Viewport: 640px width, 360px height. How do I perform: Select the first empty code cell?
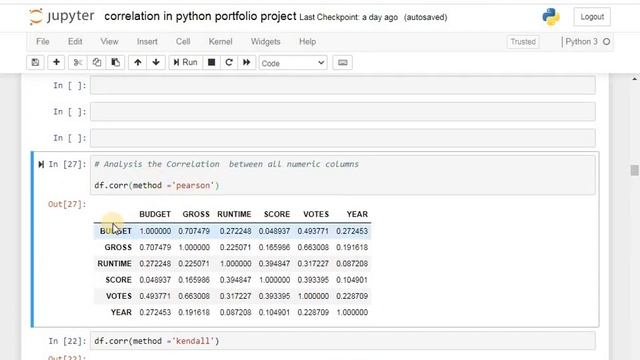[342, 85]
